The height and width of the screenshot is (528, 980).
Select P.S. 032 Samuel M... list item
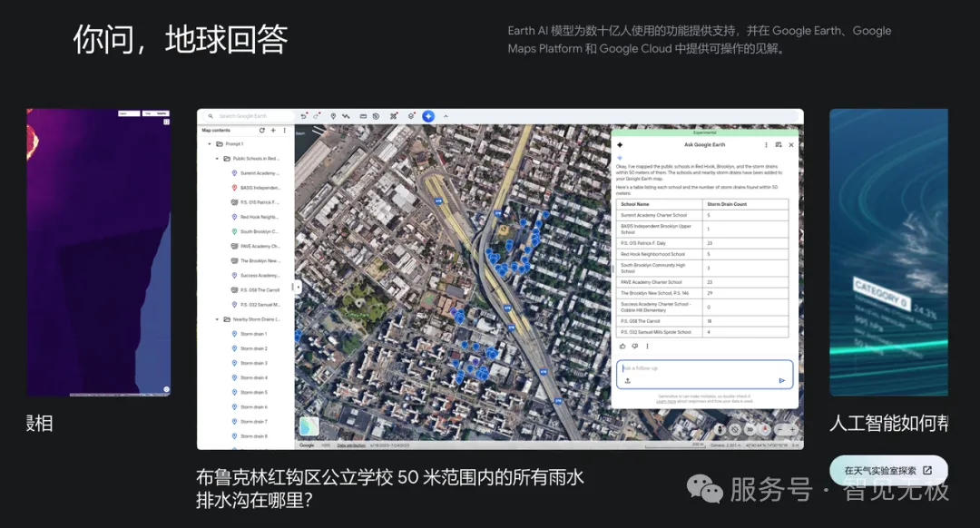[246, 305]
